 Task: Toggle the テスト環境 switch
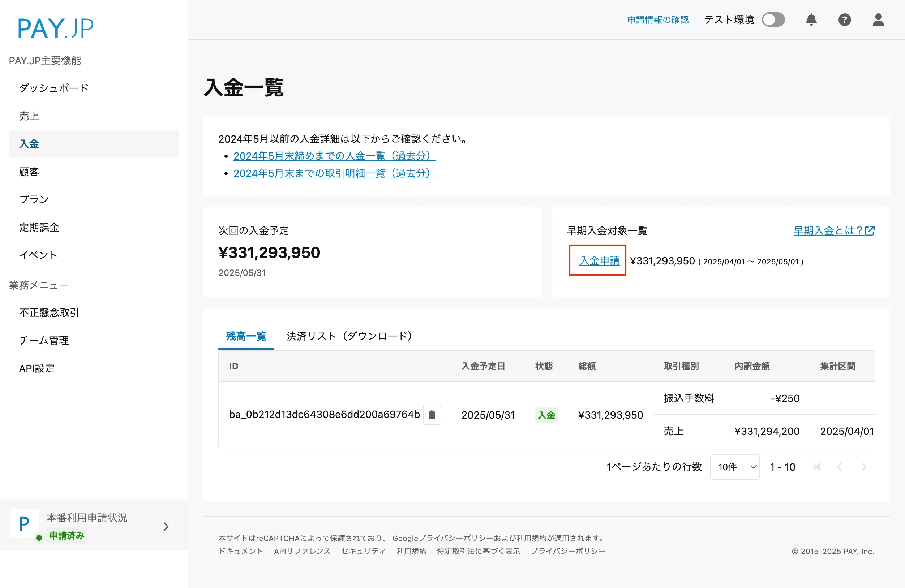click(x=773, y=20)
